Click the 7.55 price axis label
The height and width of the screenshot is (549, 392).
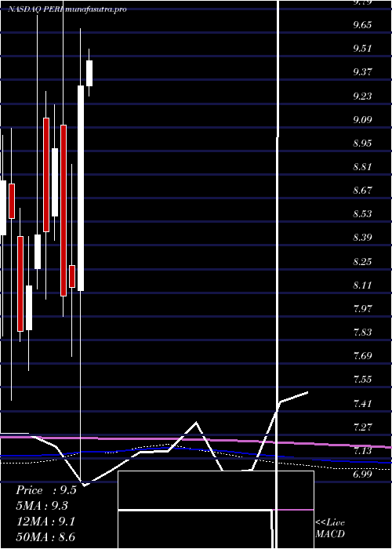[x=362, y=380]
